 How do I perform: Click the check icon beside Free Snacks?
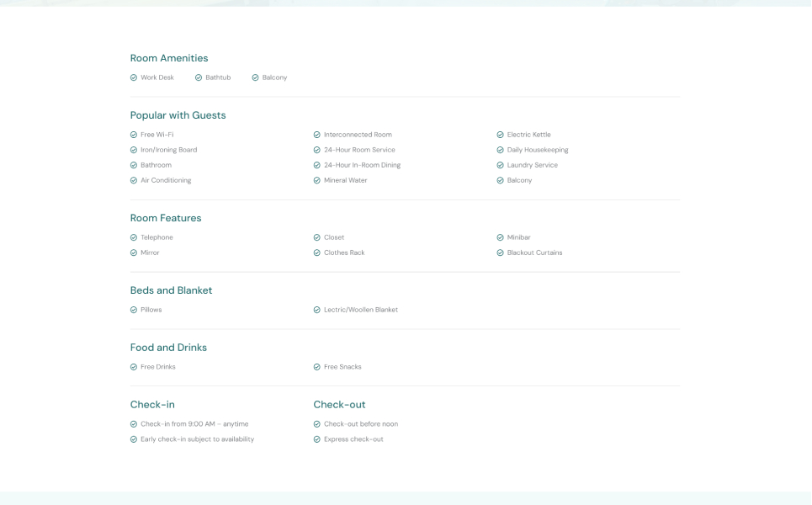[317, 367]
